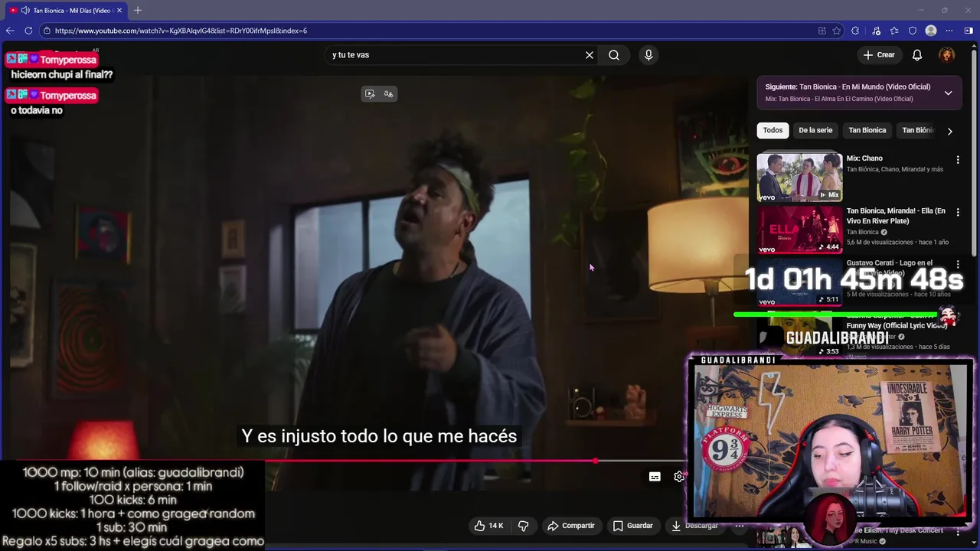The width and height of the screenshot is (980, 551).
Task: Bookmark this page with the star icon
Action: point(837,31)
